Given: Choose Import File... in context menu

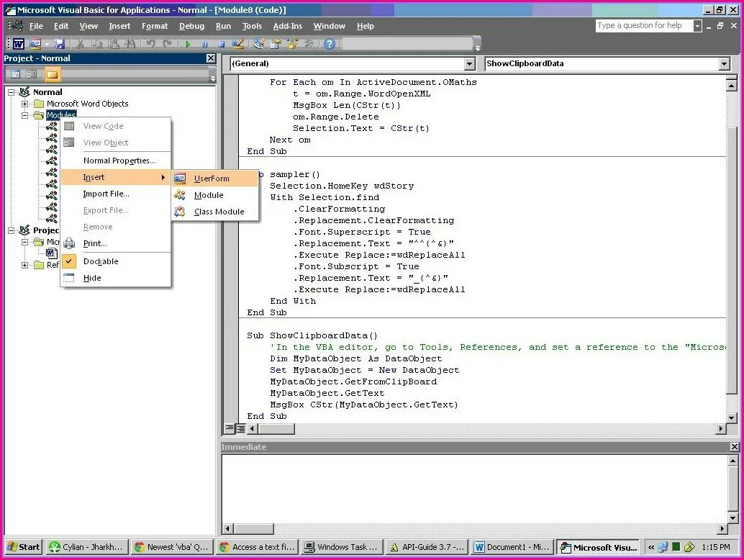Looking at the screenshot, I should 116,194.
